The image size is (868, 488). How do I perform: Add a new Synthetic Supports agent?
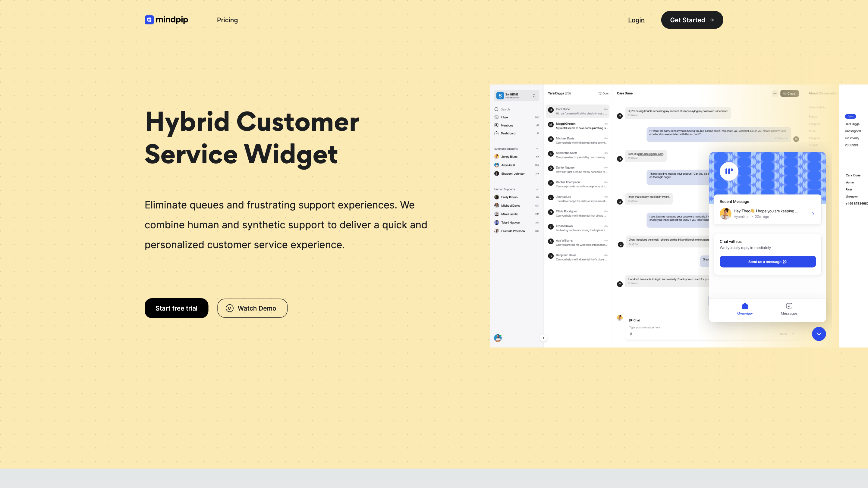537,149
